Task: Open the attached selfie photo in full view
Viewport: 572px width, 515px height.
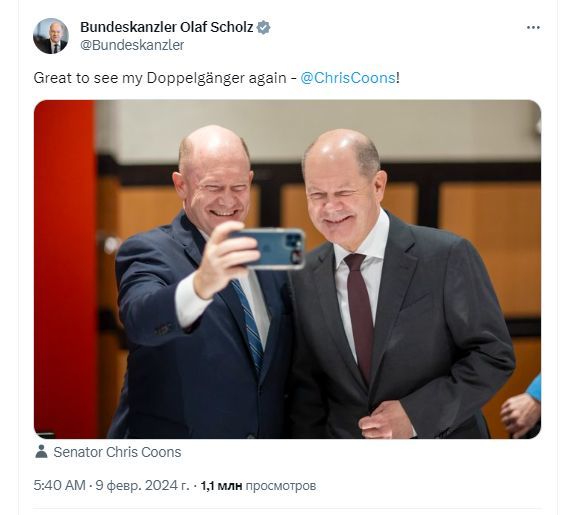Action: coord(287,269)
